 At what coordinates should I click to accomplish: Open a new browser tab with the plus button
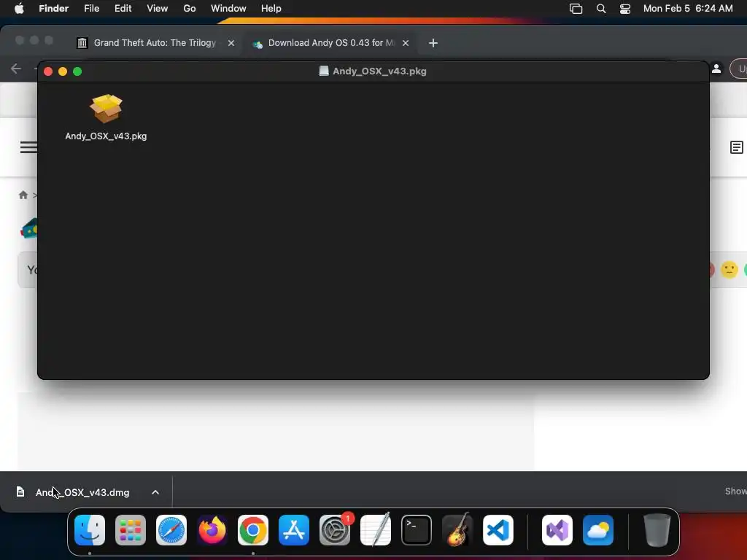click(433, 43)
